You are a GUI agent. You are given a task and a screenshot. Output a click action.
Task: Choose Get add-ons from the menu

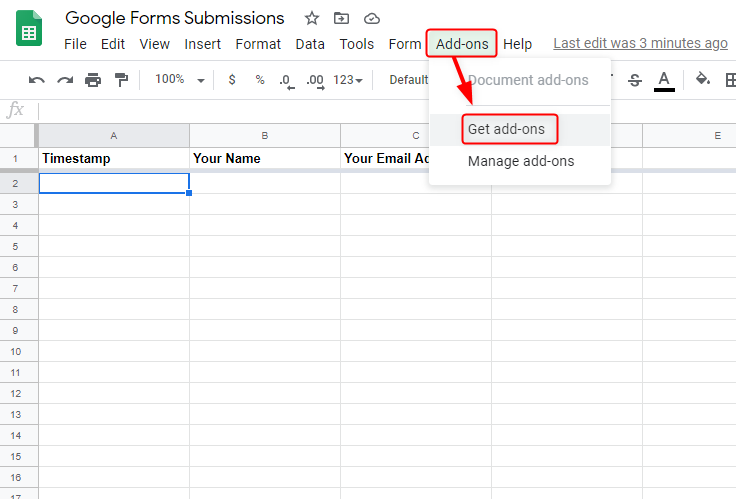[x=520, y=129]
